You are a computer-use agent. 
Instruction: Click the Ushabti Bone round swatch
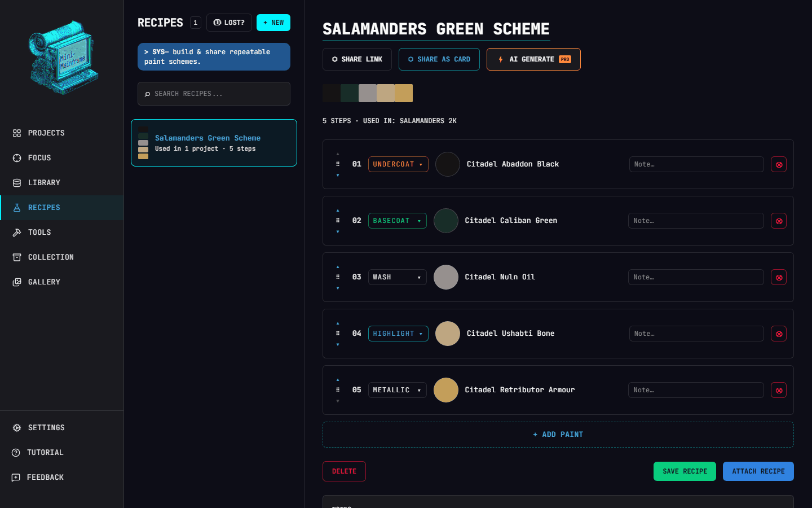(448, 334)
